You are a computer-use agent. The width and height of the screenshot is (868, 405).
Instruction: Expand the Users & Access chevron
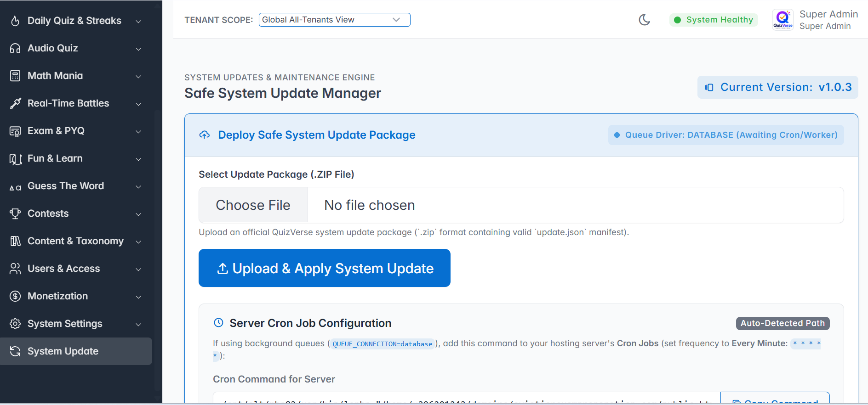[138, 269]
